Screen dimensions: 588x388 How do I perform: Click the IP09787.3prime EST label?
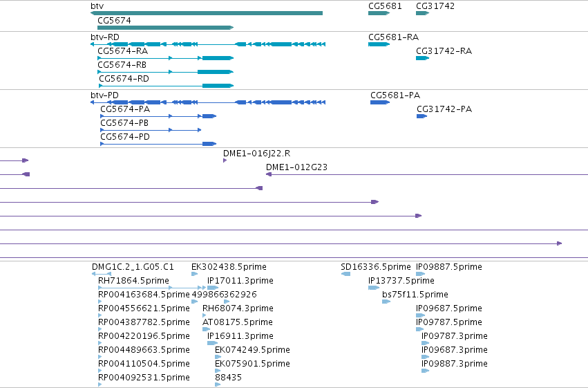coord(455,337)
